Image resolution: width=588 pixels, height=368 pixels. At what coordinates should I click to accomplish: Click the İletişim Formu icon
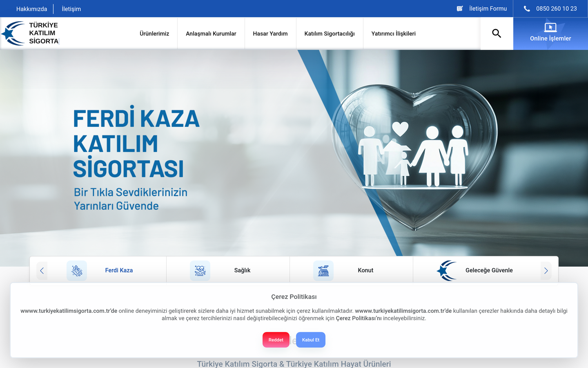tap(460, 9)
